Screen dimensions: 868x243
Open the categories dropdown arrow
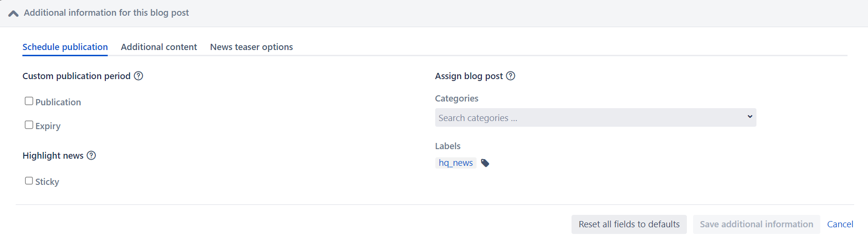(750, 117)
